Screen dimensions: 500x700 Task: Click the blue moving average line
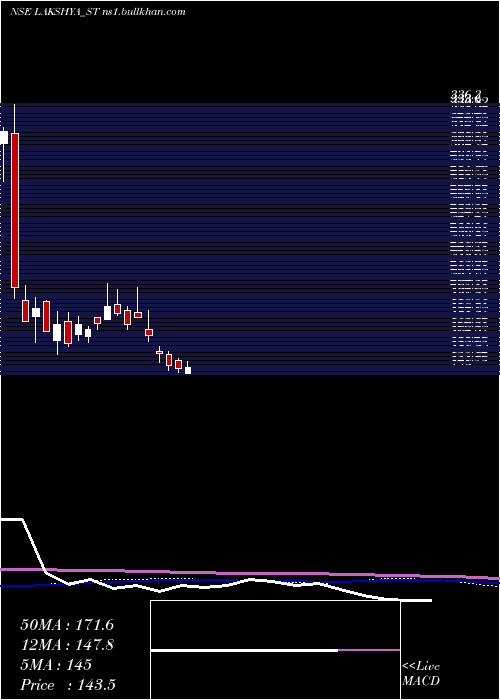(250, 581)
